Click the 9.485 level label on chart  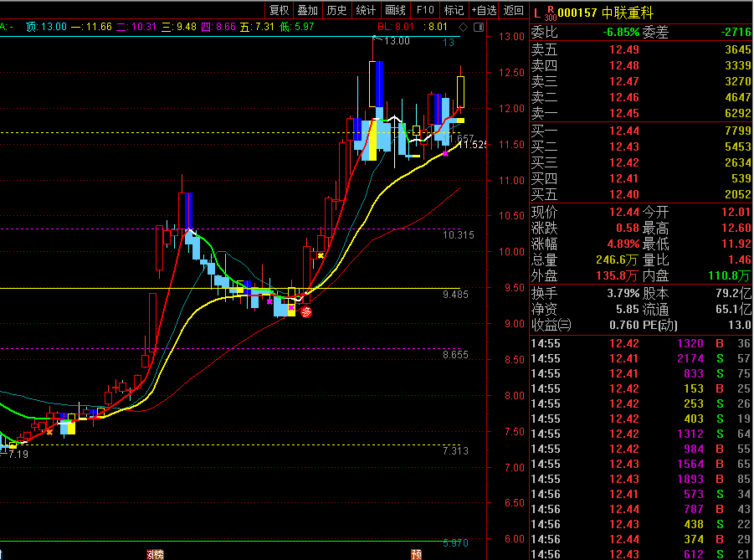455,295
